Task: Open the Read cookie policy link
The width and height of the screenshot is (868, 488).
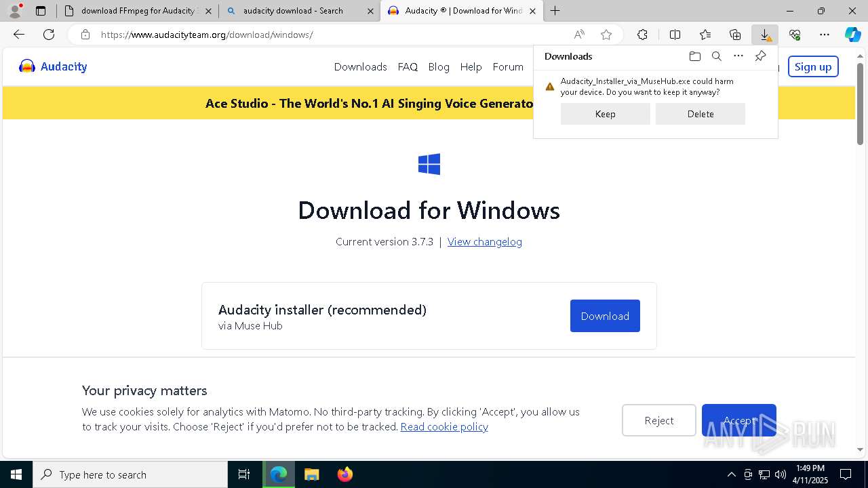Action: [444, 426]
